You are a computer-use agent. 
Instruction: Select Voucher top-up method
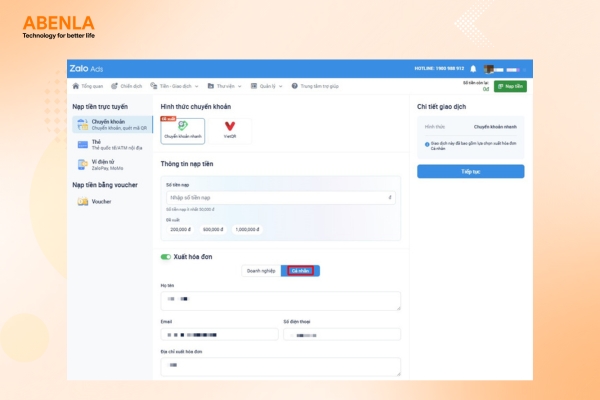pyautogui.click(x=112, y=201)
